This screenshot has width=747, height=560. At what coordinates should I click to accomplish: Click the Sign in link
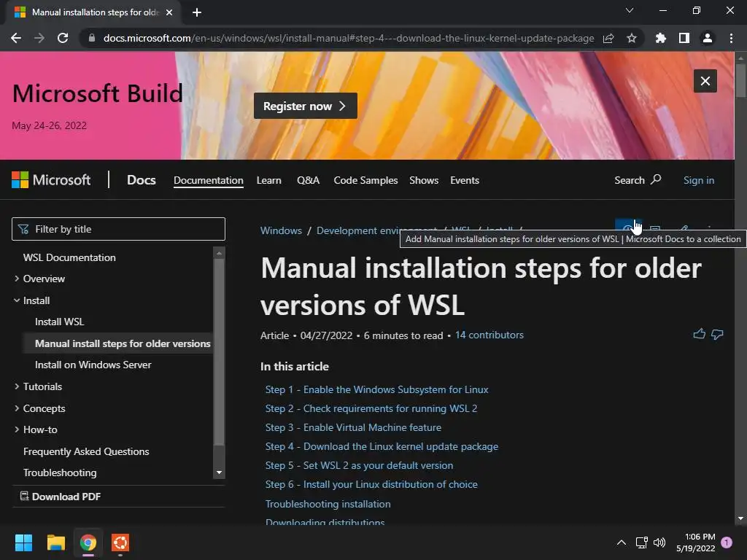(698, 181)
